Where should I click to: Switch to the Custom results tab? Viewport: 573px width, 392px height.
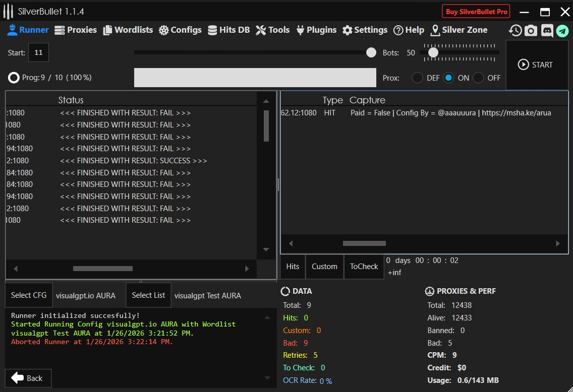coord(324,267)
